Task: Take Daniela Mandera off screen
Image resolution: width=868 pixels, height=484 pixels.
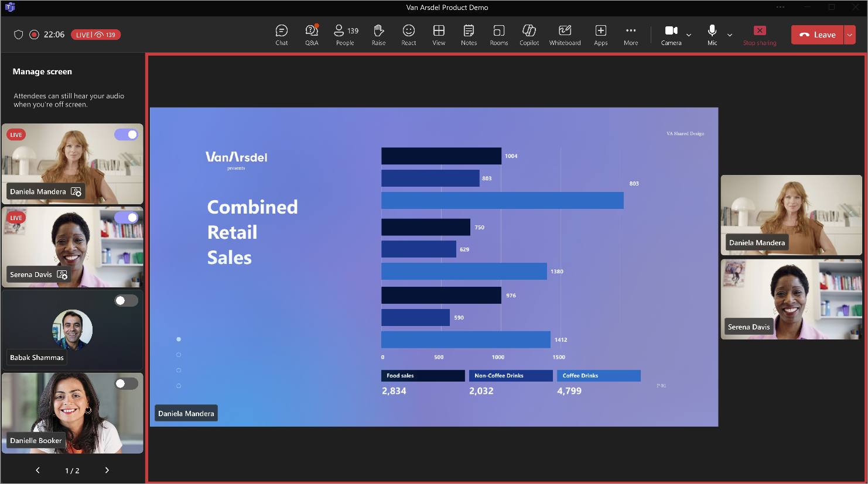Action: tap(126, 135)
